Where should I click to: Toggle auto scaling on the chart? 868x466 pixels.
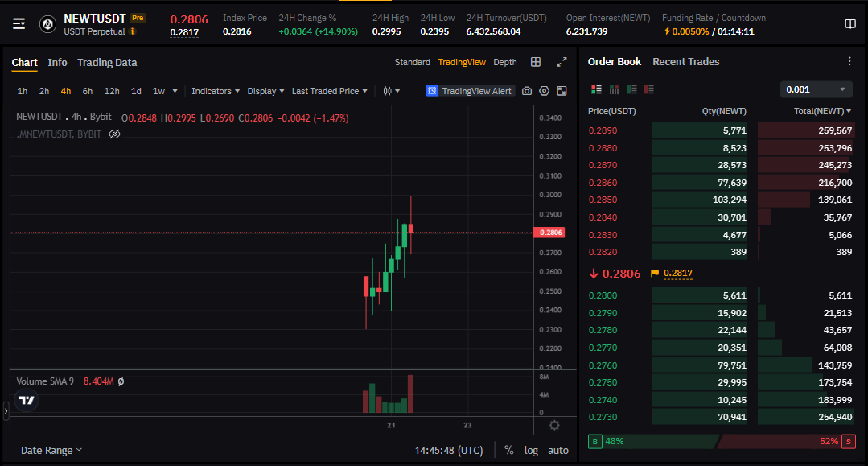click(557, 450)
